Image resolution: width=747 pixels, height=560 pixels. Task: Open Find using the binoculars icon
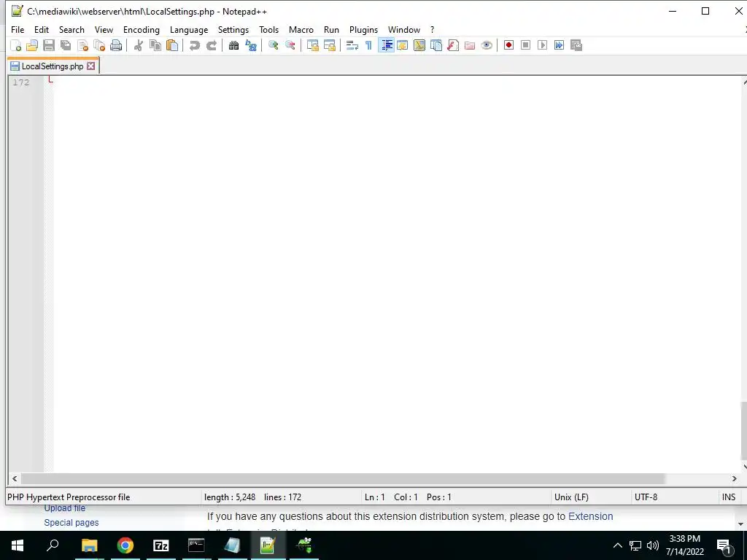click(x=233, y=45)
